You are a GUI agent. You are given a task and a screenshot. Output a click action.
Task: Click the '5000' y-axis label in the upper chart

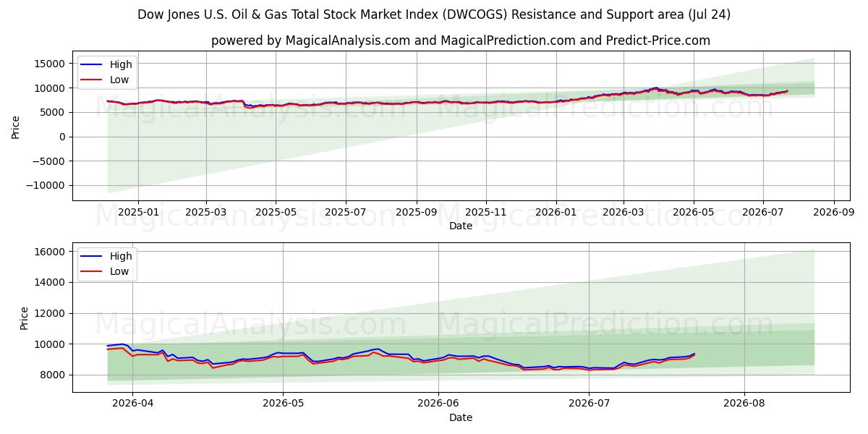click(54, 112)
